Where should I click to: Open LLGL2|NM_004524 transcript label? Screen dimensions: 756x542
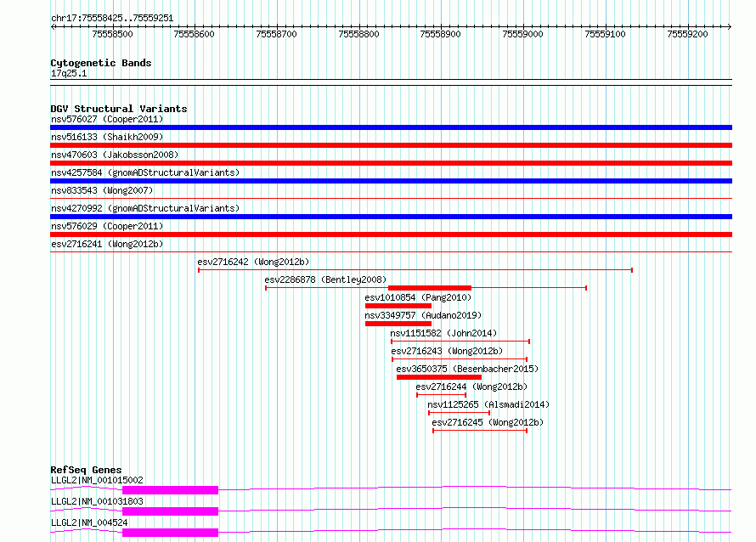point(89,522)
